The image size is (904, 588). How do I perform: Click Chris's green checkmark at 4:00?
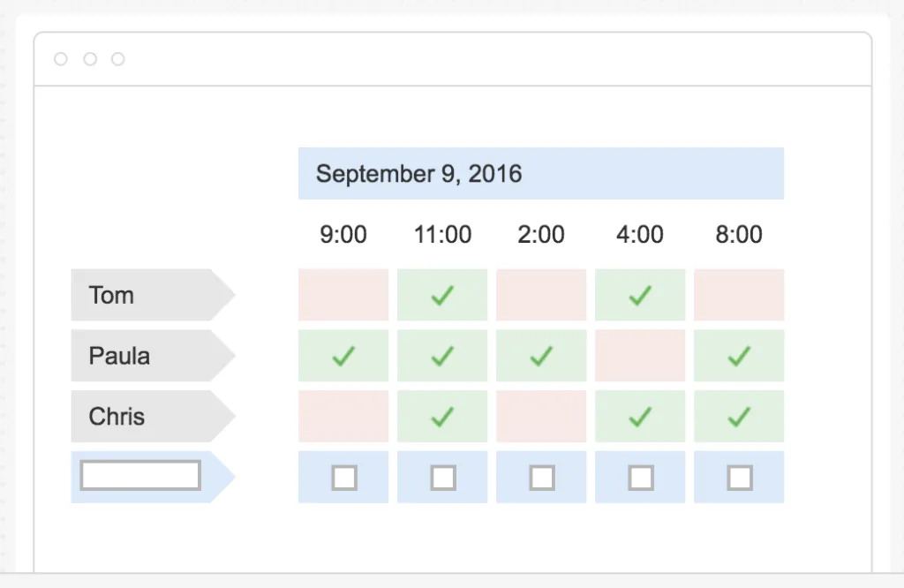click(640, 416)
